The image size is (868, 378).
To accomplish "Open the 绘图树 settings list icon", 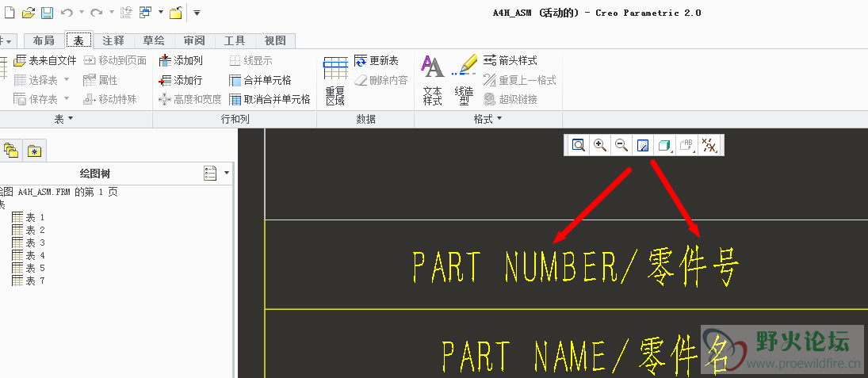I will pyautogui.click(x=210, y=174).
